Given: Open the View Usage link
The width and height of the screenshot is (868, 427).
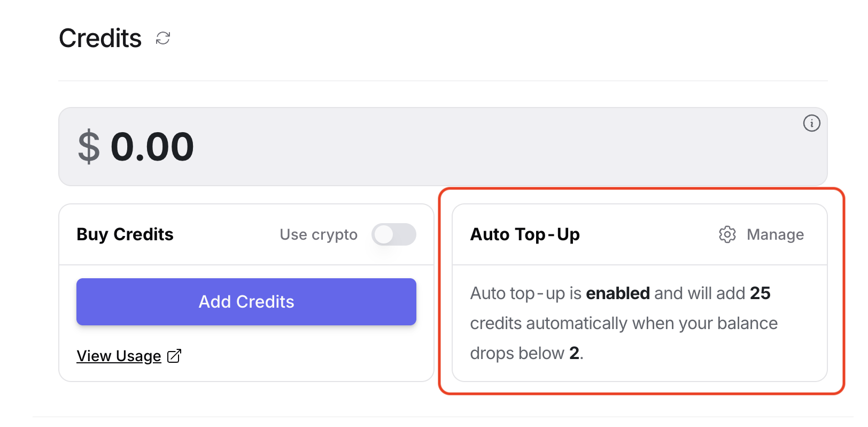Looking at the screenshot, I should [119, 356].
